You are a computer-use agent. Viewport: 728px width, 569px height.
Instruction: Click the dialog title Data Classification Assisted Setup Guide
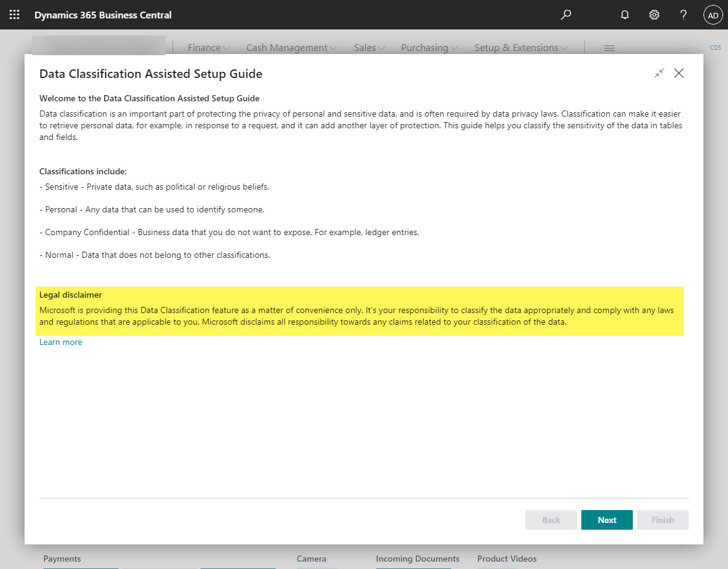tap(151, 74)
